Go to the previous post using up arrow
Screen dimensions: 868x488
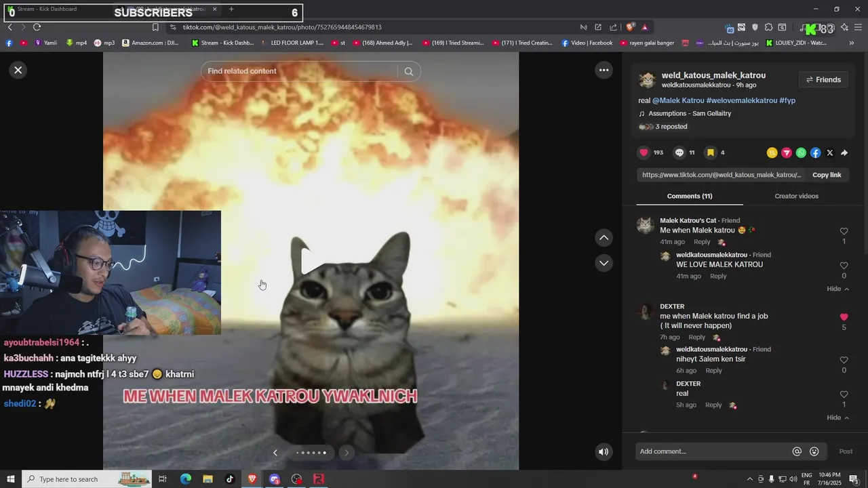(x=604, y=238)
